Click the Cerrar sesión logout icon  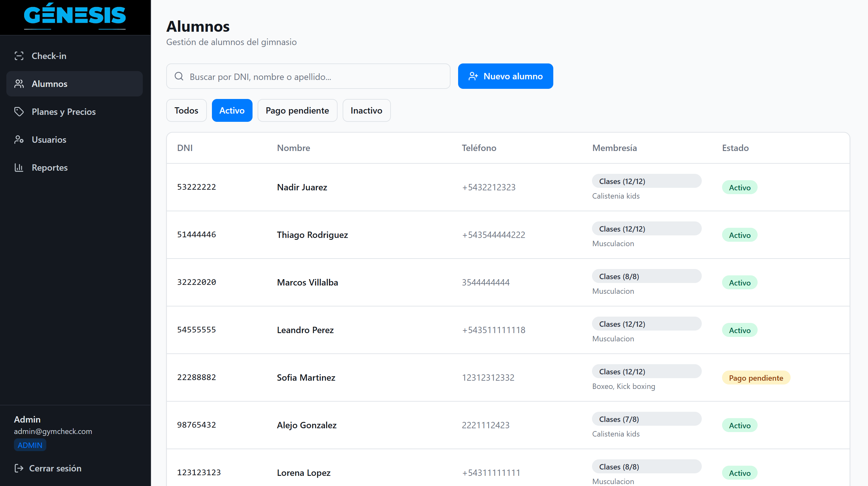19,468
